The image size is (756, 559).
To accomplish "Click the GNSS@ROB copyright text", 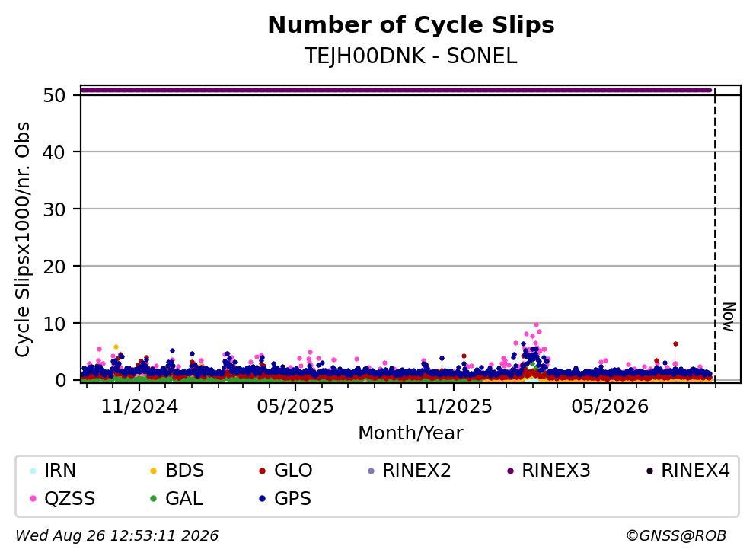I will click(676, 536).
